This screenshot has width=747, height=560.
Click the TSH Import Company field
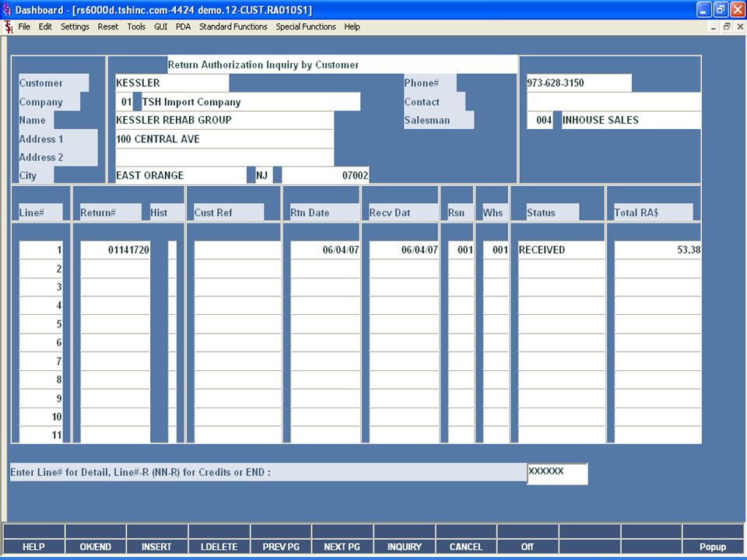pyautogui.click(x=251, y=102)
